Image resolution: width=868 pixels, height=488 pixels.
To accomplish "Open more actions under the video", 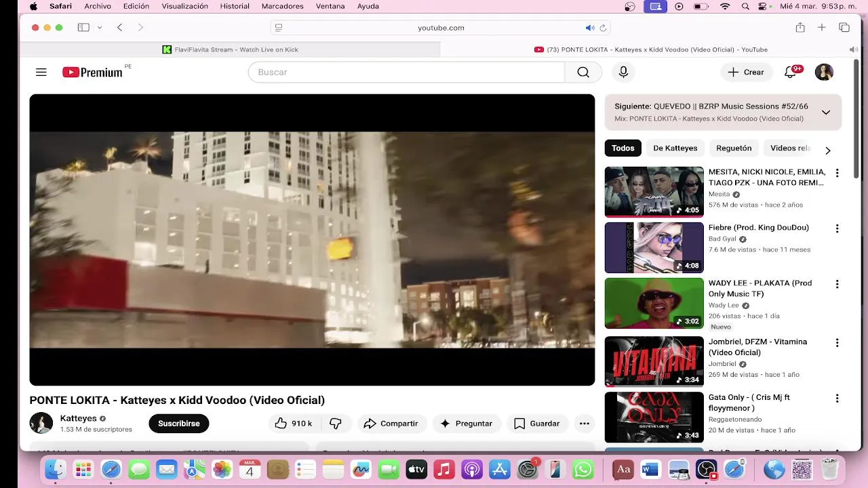I will point(584,424).
